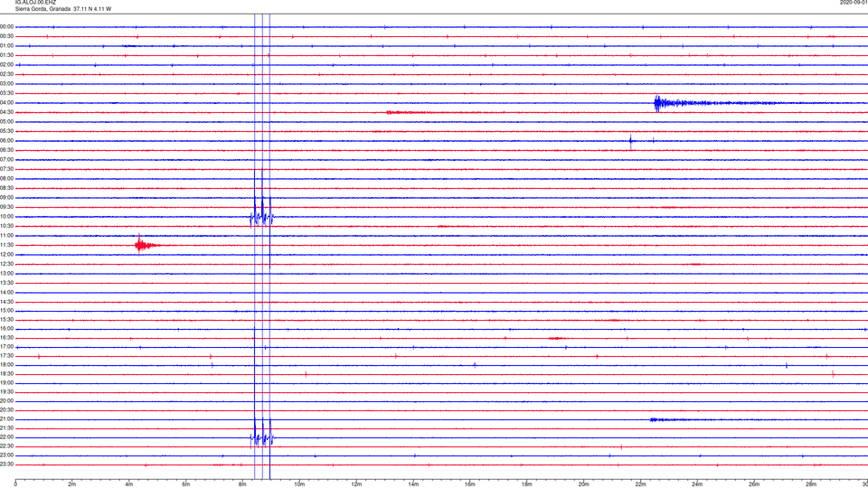868x488 pixels.
Task: Select the 22:00 trace time label
Action: click(6, 437)
